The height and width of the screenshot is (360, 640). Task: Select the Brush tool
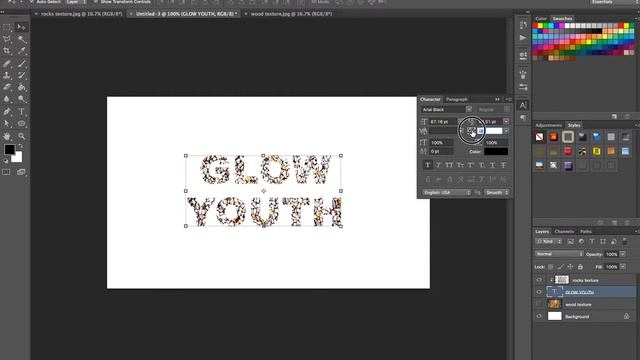point(22,64)
